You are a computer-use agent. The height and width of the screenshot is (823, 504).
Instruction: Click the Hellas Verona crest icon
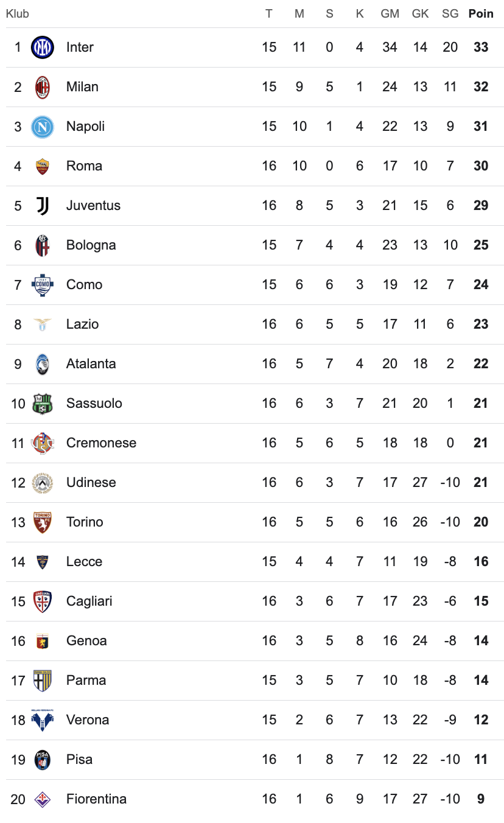42,720
